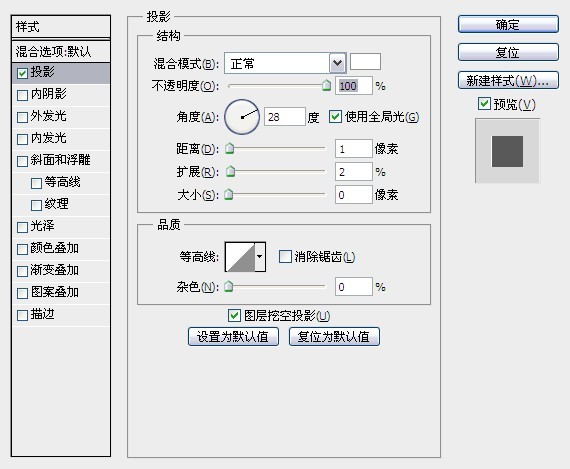Click the 不透明度 slider handle

pos(326,86)
